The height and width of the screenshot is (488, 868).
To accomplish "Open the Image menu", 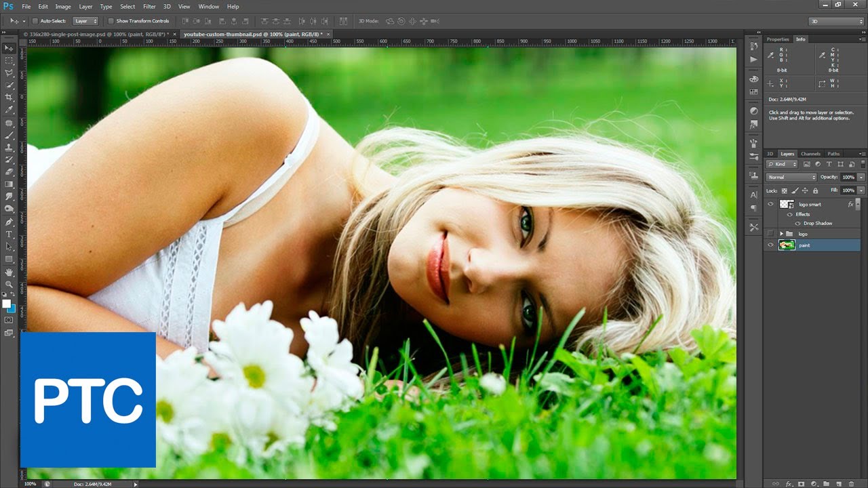I will click(x=63, y=6).
